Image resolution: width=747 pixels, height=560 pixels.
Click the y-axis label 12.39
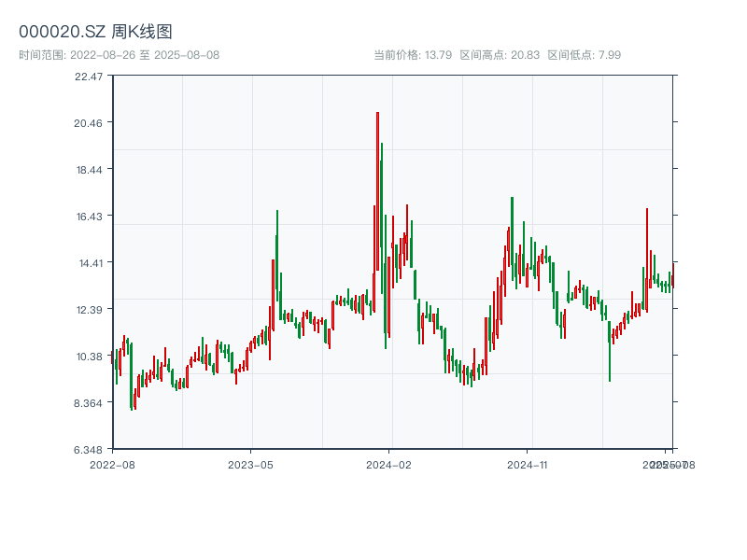coord(89,310)
